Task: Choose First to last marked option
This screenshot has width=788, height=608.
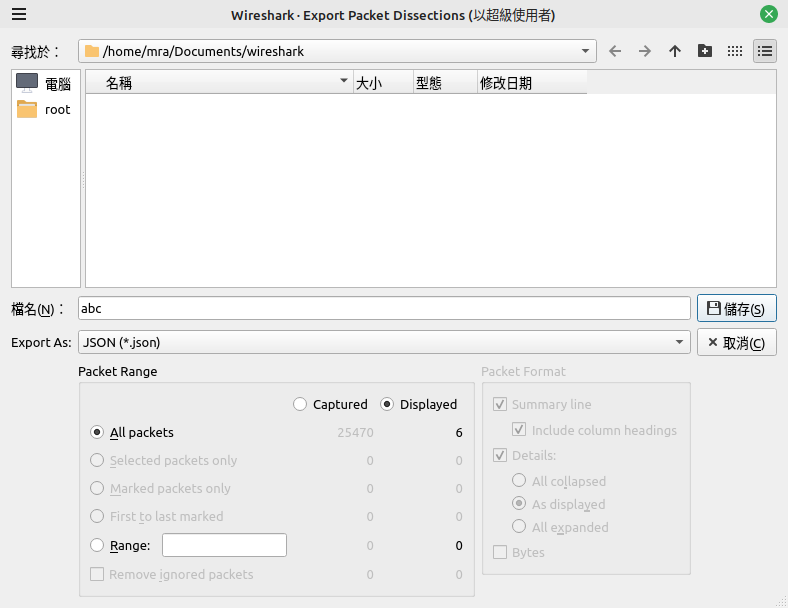Action: coord(97,516)
